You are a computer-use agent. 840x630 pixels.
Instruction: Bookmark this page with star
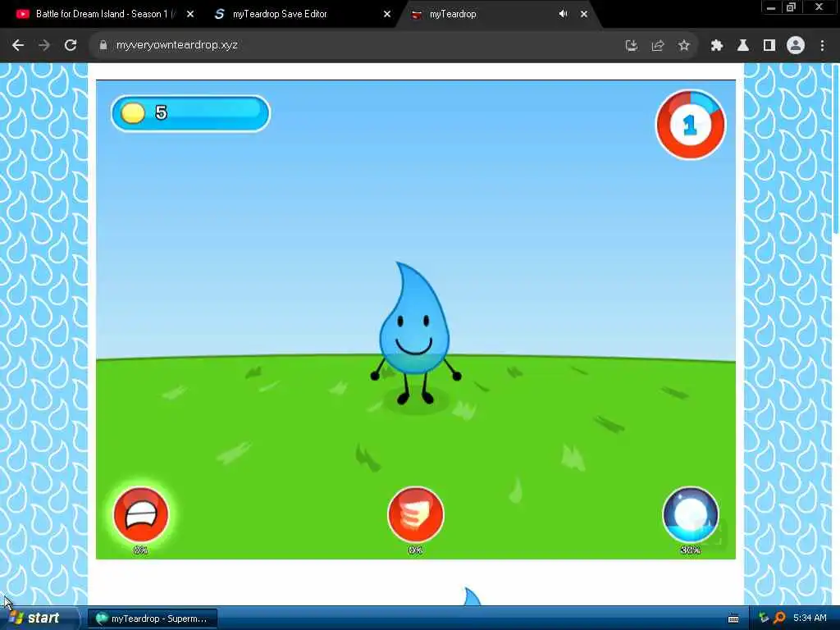[684, 46]
